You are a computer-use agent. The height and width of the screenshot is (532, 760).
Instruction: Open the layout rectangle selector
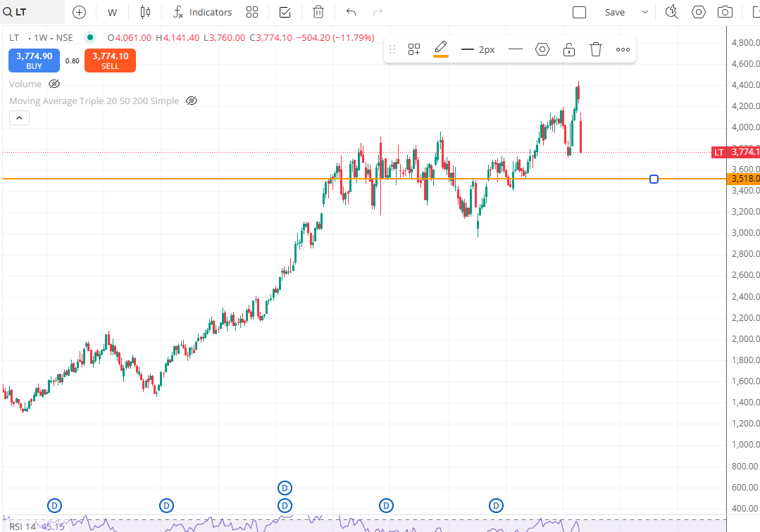[579, 12]
